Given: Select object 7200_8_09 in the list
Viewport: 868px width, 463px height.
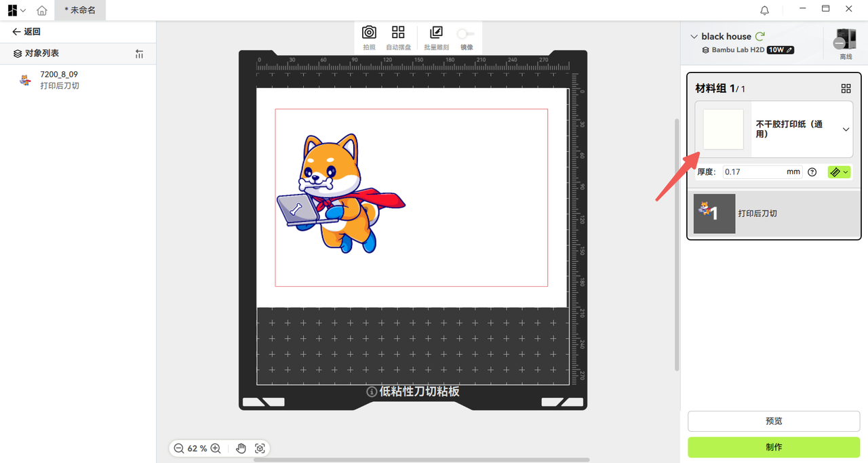Looking at the screenshot, I should pos(78,80).
